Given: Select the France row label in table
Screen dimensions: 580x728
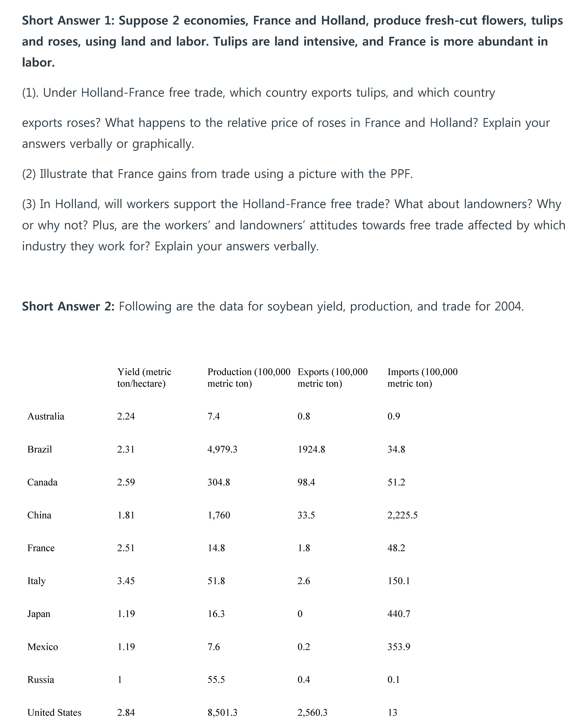Looking at the screenshot, I should pos(41,548).
